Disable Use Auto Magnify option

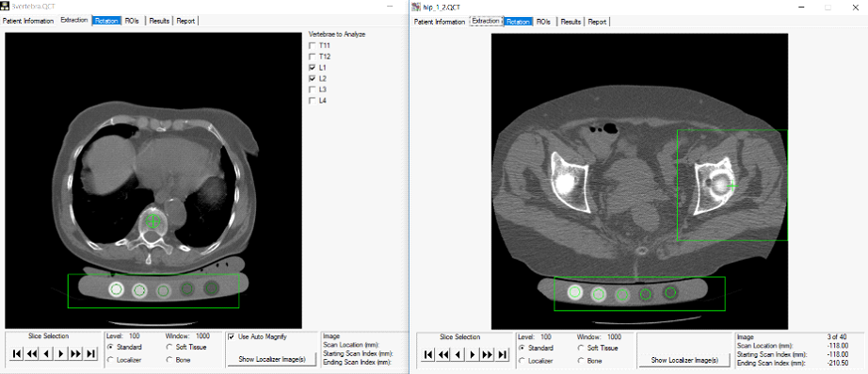coord(232,336)
